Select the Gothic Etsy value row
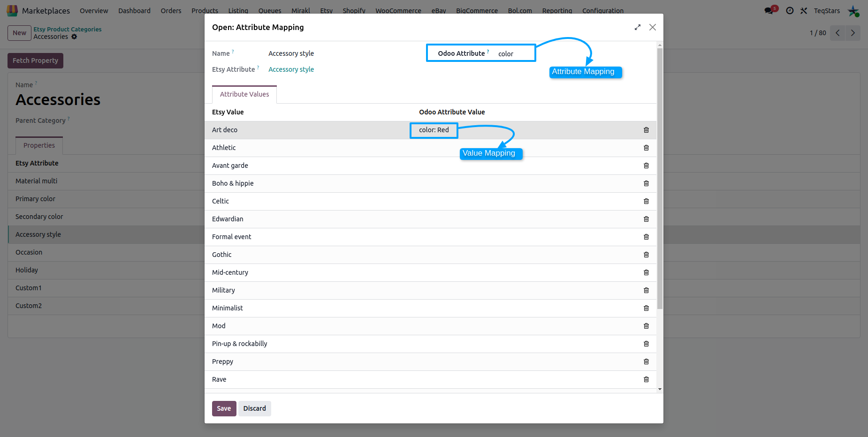The width and height of the screenshot is (868, 437). tap(430, 255)
